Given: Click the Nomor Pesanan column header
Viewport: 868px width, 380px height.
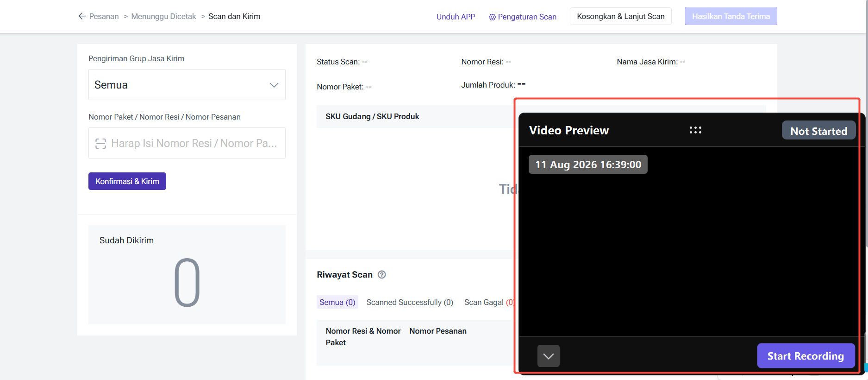Looking at the screenshot, I should (438, 331).
